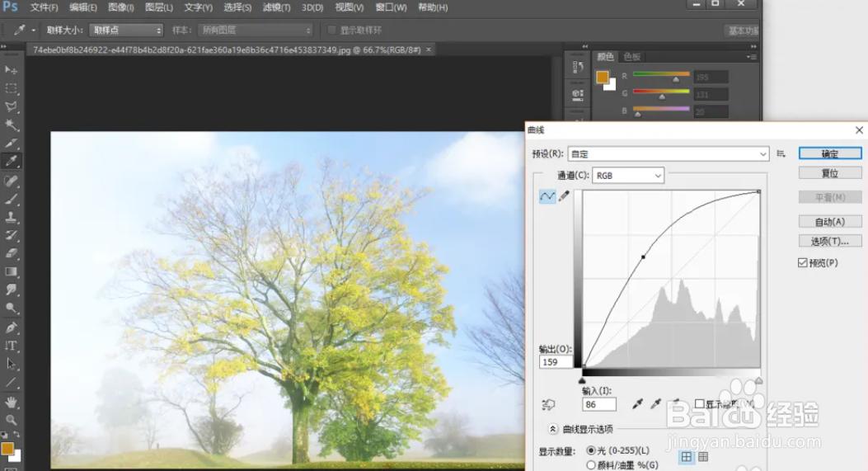Open the 图层(L) menu
Viewport: 868px width, 471px height.
(x=159, y=7)
